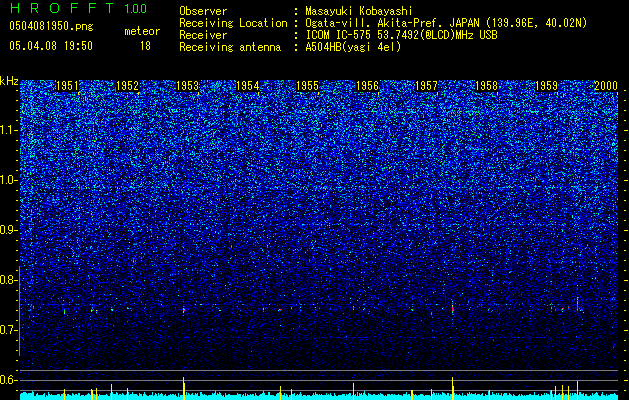Select observer name Masayuki Kobayashi

359,11
